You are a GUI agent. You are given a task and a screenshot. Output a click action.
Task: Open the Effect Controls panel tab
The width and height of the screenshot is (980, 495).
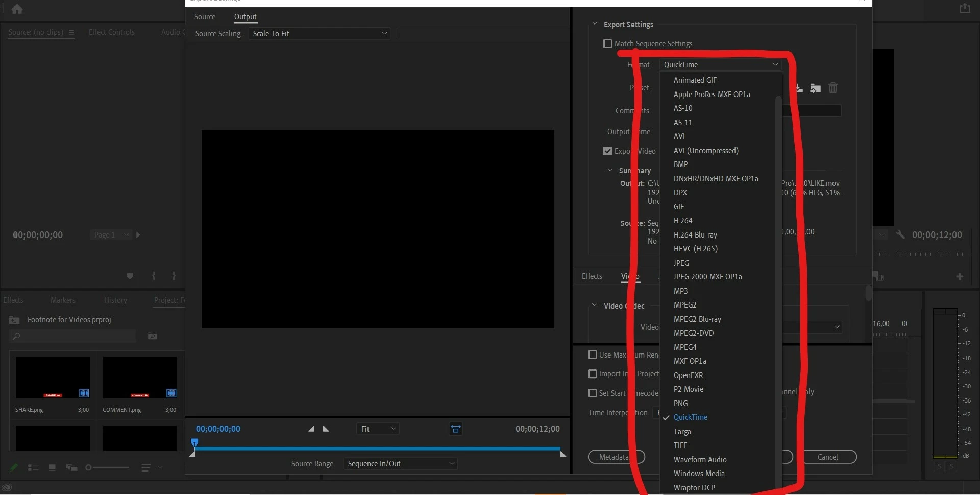pos(112,32)
